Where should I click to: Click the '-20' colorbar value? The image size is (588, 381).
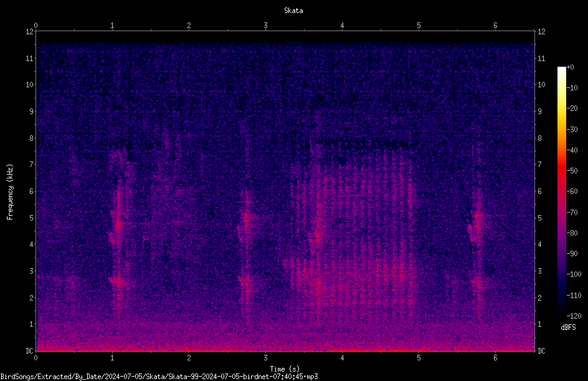pyautogui.click(x=572, y=109)
